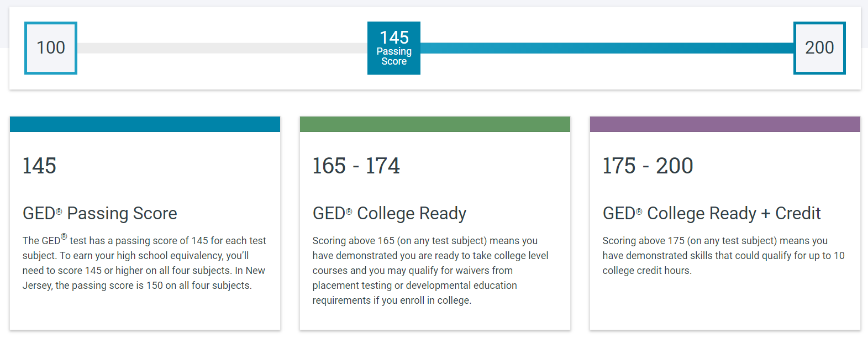Select the 145 Passing Score marker
The height and width of the screenshot is (338, 868).
[x=394, y=48]
